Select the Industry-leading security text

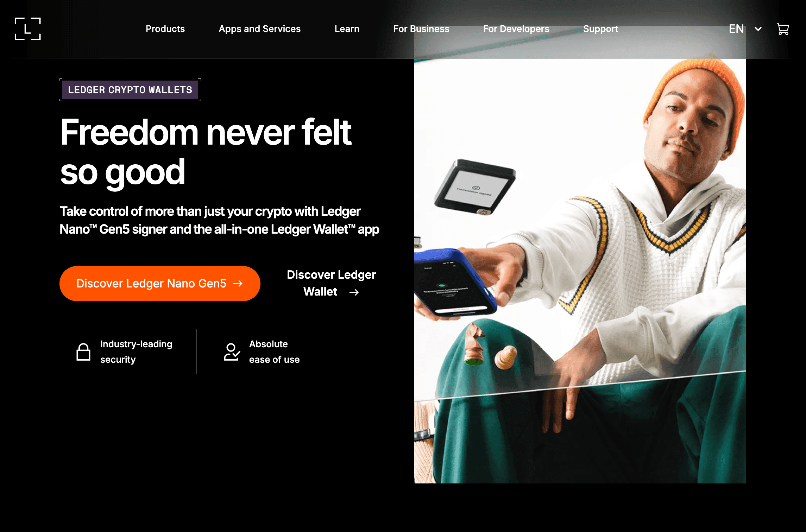(136, 352)
